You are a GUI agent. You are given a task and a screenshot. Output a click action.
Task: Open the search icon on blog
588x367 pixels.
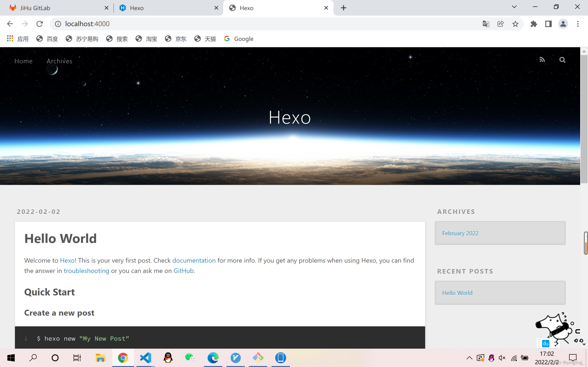point(562,60)
